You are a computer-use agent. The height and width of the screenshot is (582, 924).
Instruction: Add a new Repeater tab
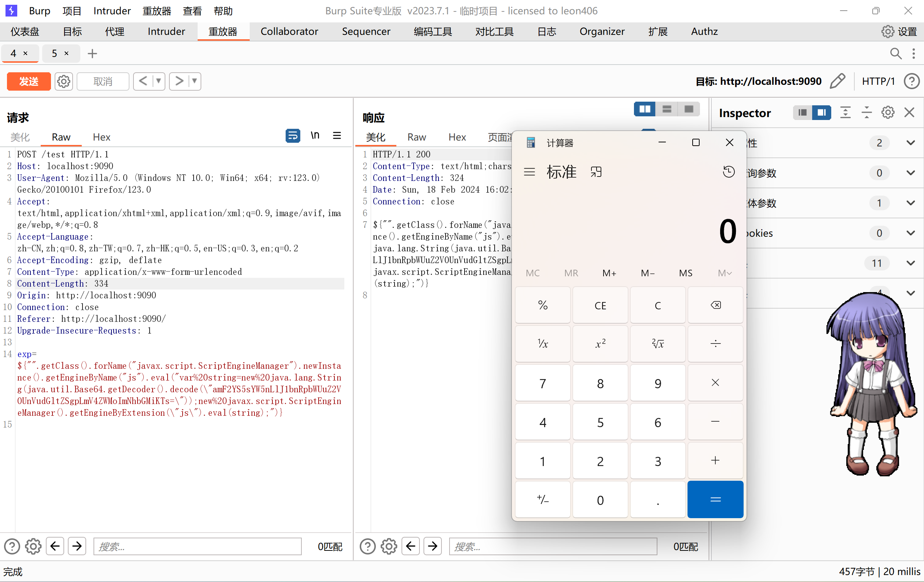pyautogui.click(x=92, y=53)
